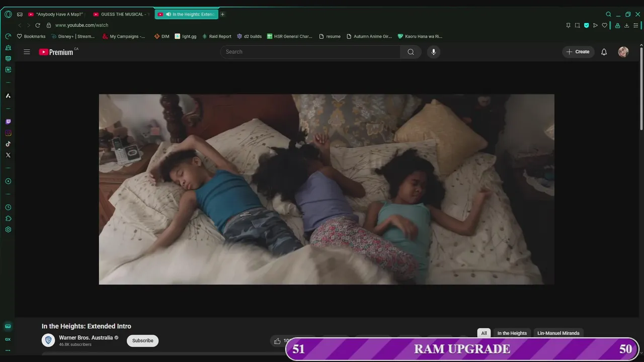
Task: Open the Instagram sidebar icon
Action: (8, 133)
